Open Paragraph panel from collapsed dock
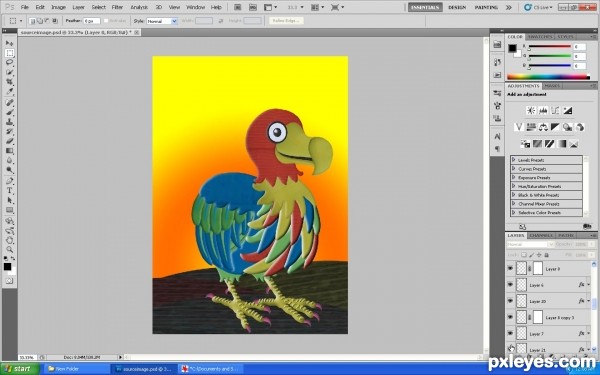Screen dimensions: 600x375 click(497, 148)
